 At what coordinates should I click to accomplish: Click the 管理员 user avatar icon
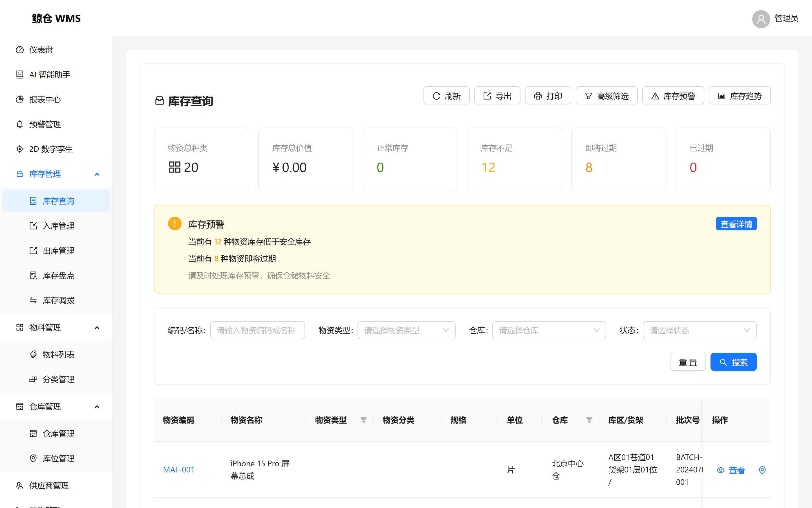pos(761,19)
